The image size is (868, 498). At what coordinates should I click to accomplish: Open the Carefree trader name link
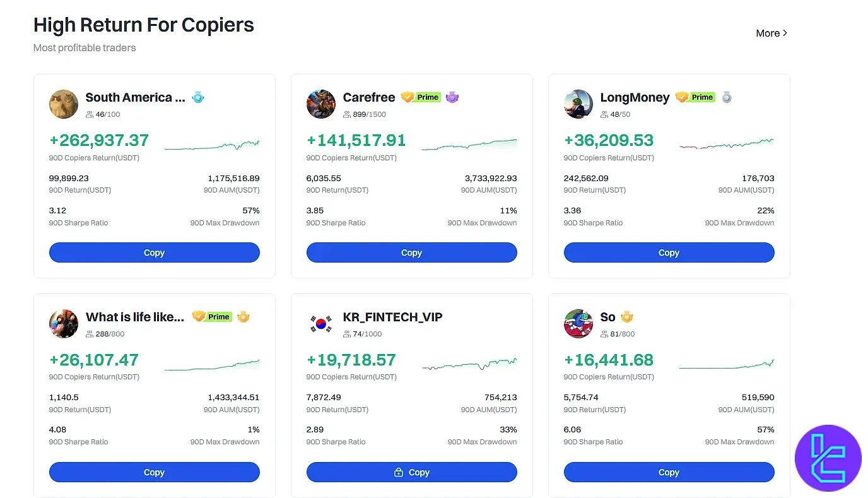(x=369, y=97)
